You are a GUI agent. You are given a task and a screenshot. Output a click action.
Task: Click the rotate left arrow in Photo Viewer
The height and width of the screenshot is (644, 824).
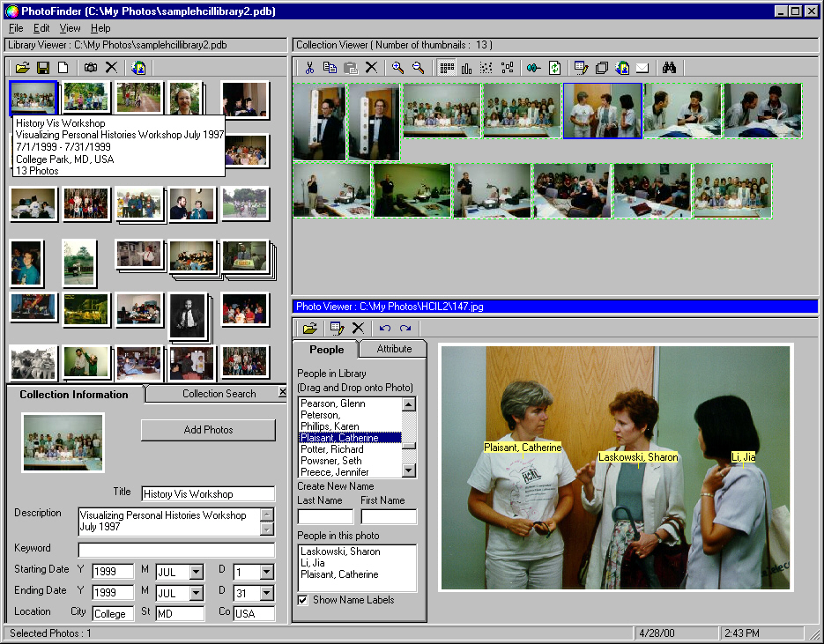(385, 328)
